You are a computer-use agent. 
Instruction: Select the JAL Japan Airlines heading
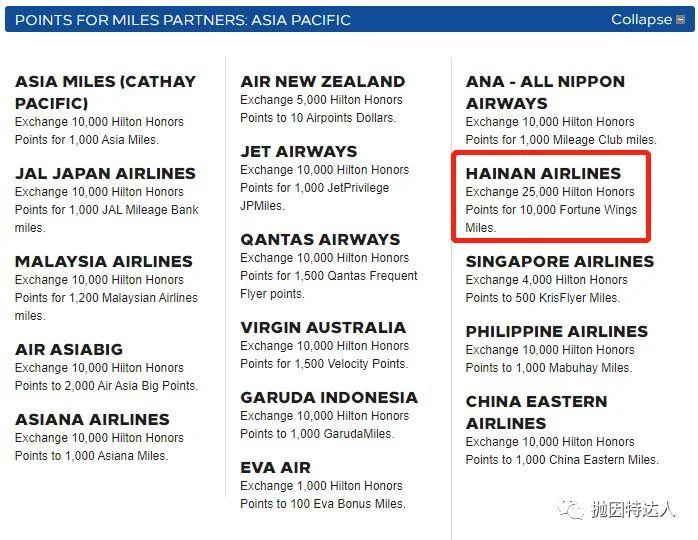105,173
